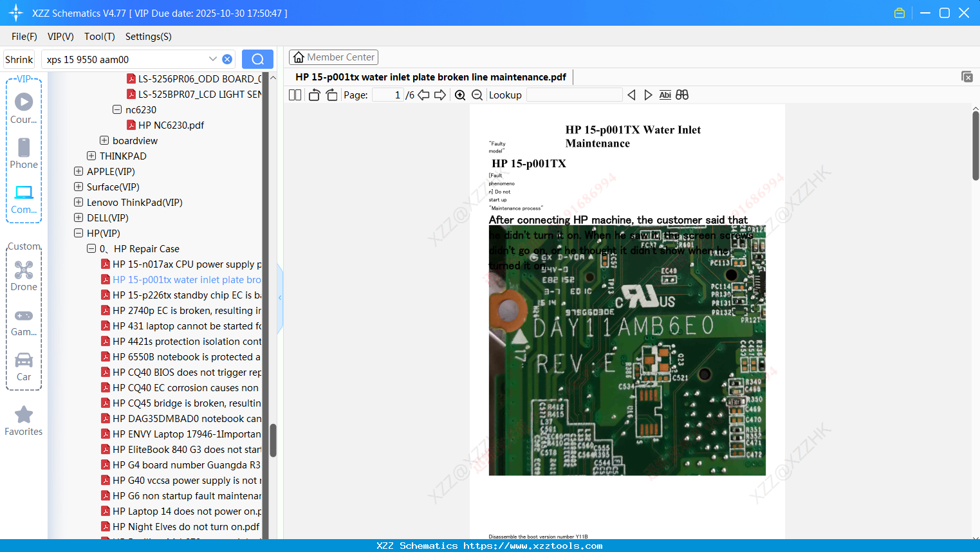
Task: Open LS-5256PR06_ODD BOARD file
Action: 194,78
